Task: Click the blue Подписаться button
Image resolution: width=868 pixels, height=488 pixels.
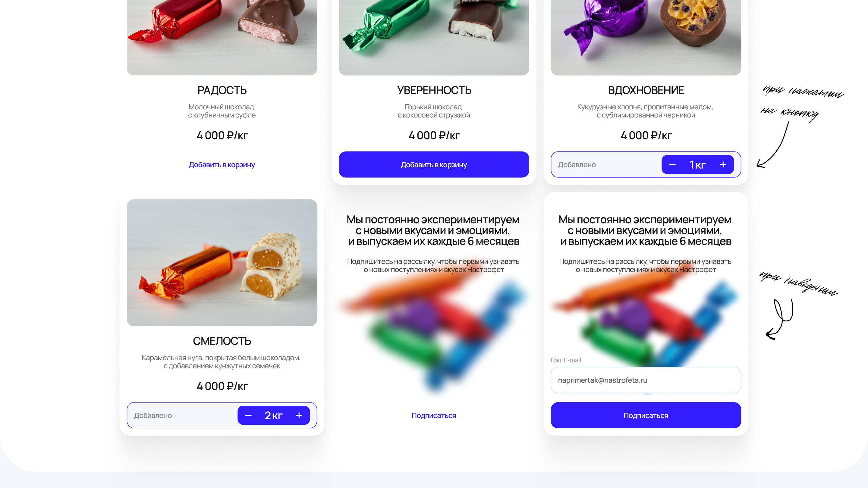Action: click(x=646, y=415)
